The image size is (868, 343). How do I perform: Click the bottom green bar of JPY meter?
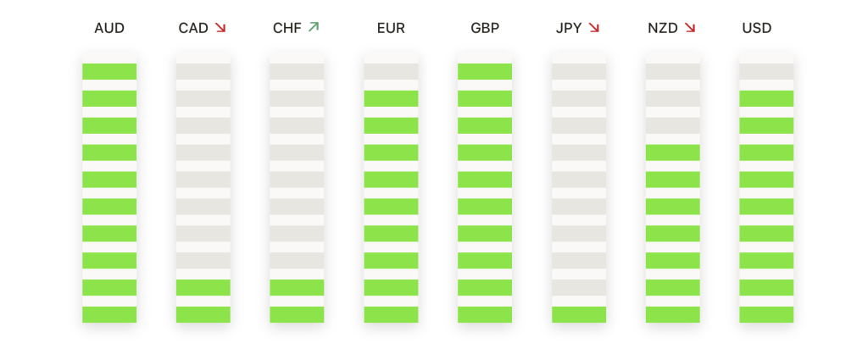click(x=579, y=314)
